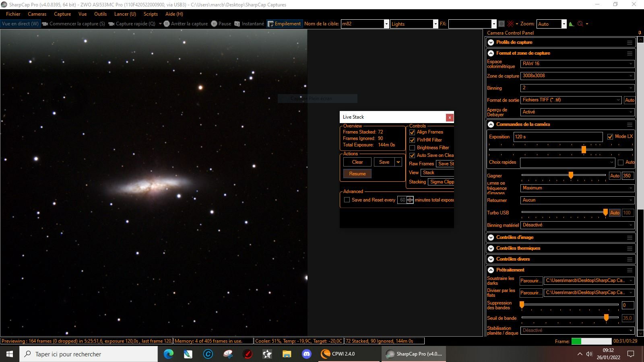The width and height of the screenshot is (644, 362).
Task: Open menu icon for Contrôles divers
Action: pos(630,259)
